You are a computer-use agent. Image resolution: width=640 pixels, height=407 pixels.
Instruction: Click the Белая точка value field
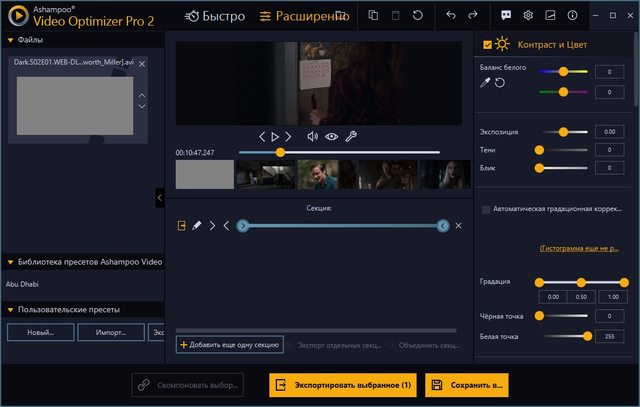pos(609,336)
